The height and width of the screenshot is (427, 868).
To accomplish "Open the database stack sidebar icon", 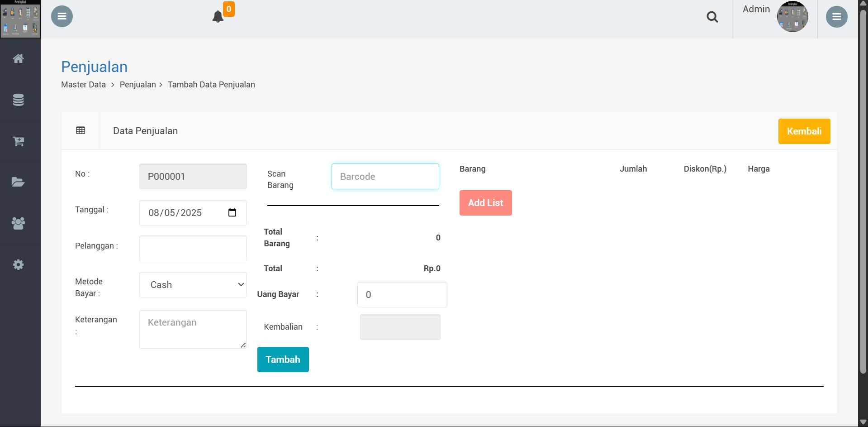I will click(19, 100).
